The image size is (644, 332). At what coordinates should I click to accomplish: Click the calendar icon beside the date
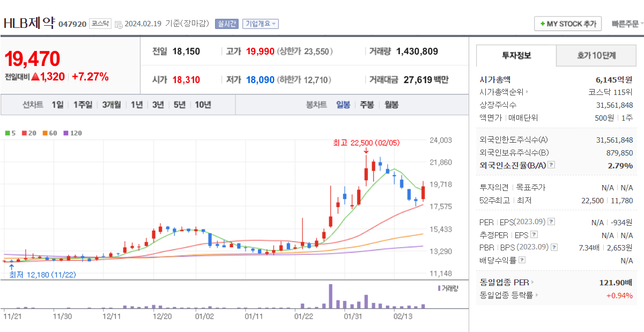click(x=119, y=24)
